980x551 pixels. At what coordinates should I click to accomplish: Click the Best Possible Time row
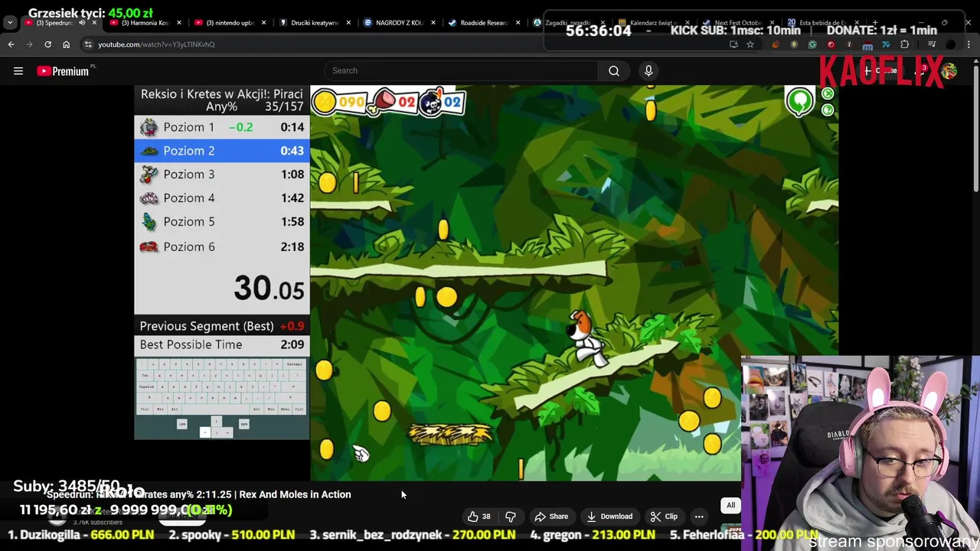[222, 344]
